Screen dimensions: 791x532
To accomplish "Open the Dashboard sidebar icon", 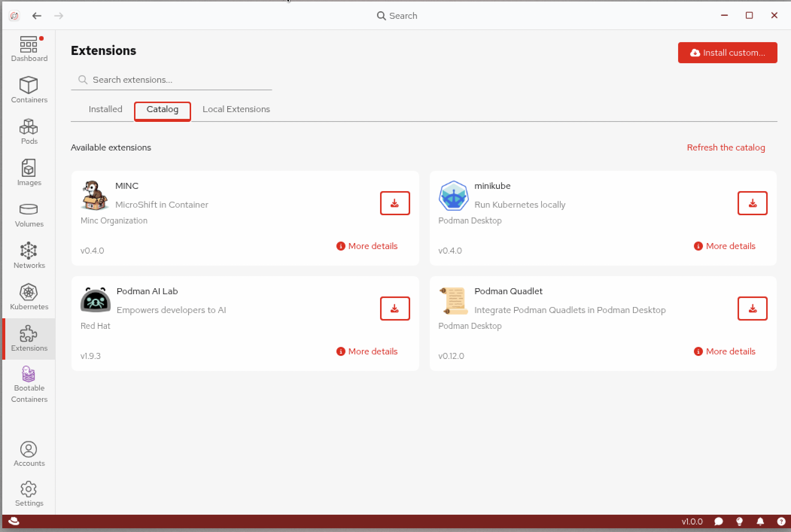I will pyautogui.click(x=29, y=49).
